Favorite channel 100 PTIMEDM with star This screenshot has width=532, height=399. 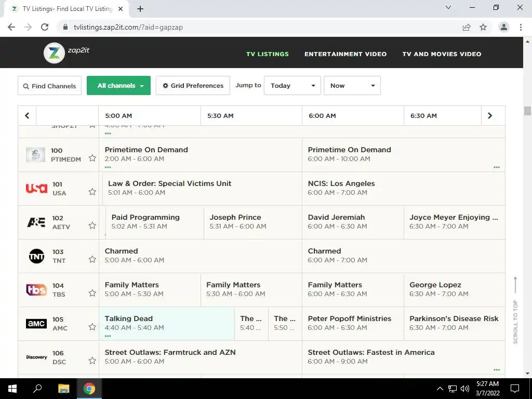[92, 158]
